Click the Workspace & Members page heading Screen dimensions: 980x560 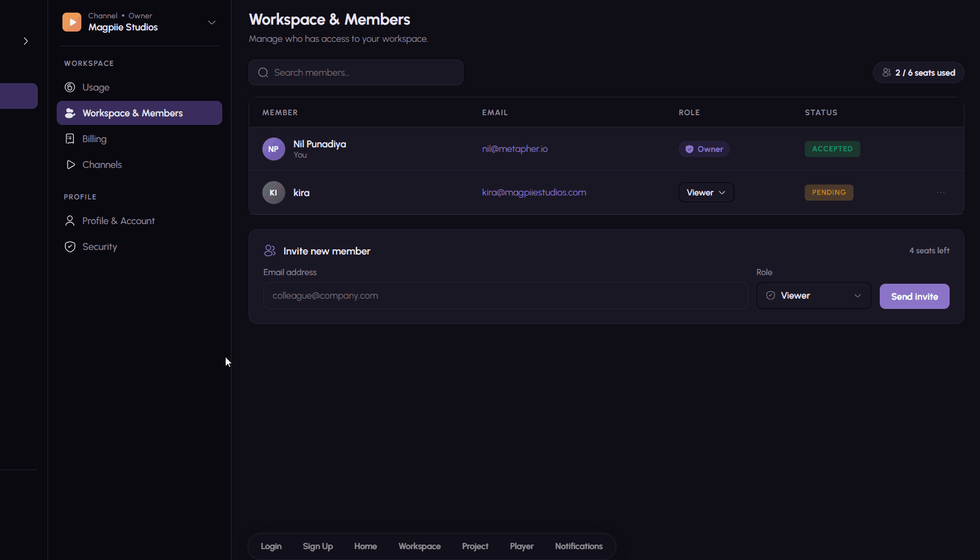coord(329,19)
